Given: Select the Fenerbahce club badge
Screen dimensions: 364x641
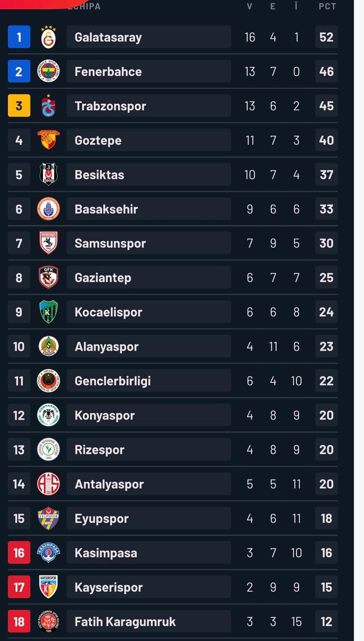Looking at the screenshot, I should pos(48,71).
